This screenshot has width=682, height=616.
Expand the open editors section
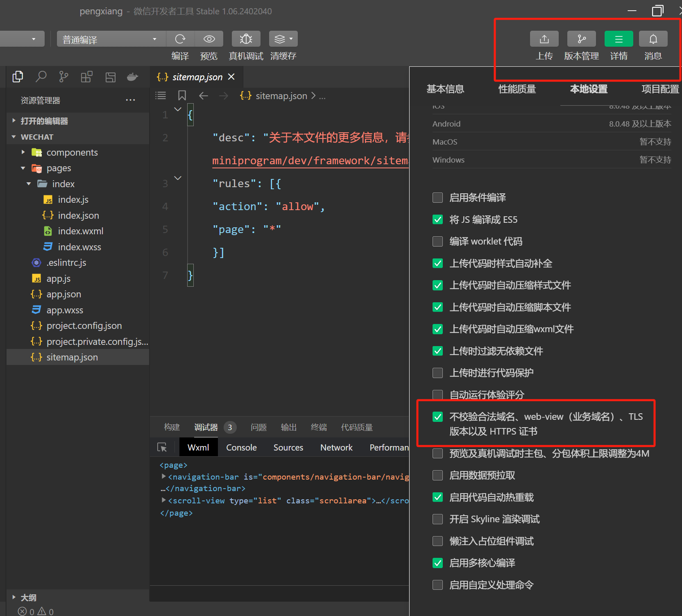(x=14, y=120)
